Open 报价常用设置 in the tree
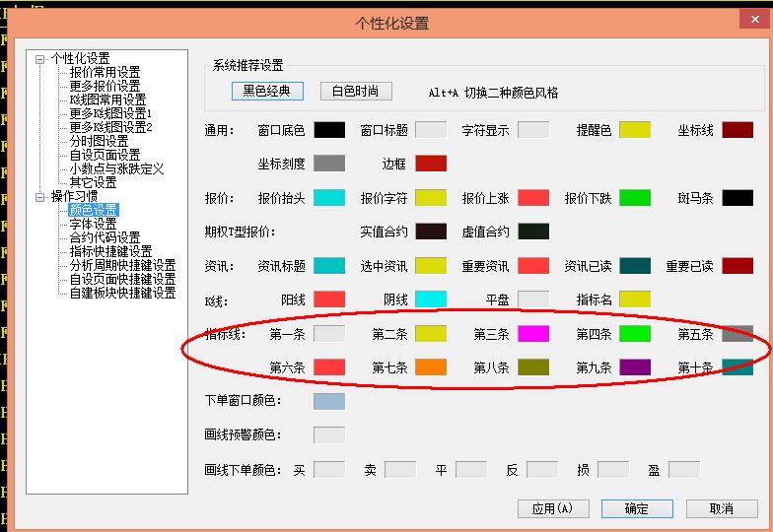The height and width of the screenshot is (532, 773). click(x=105, y=73)
